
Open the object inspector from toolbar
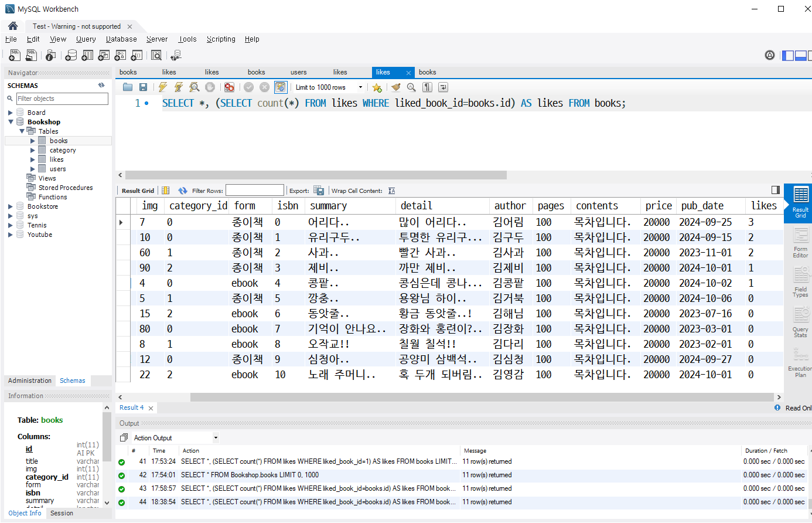[x=51, y=55]
